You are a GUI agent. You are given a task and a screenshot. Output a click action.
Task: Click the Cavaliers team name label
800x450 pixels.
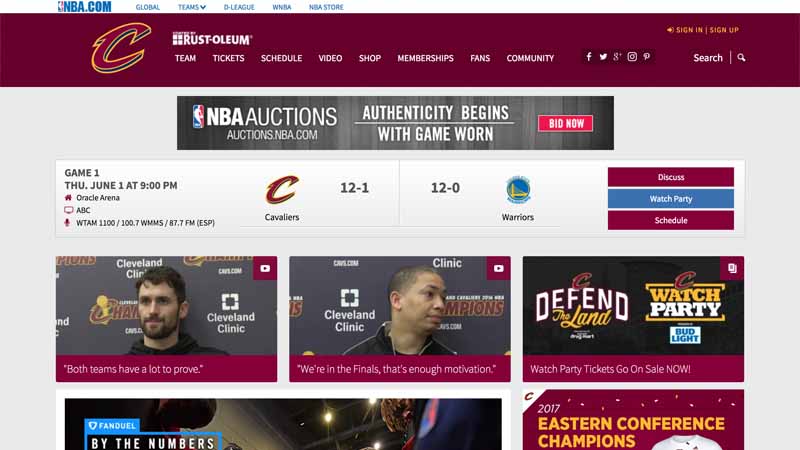tap(282, 217)
